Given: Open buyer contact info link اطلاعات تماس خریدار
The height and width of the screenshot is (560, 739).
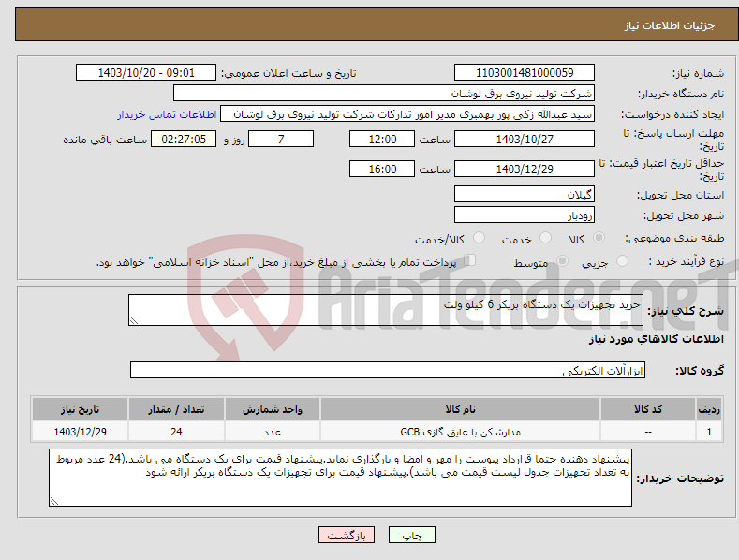Looking at the screenshot, I should click(167, 114).
